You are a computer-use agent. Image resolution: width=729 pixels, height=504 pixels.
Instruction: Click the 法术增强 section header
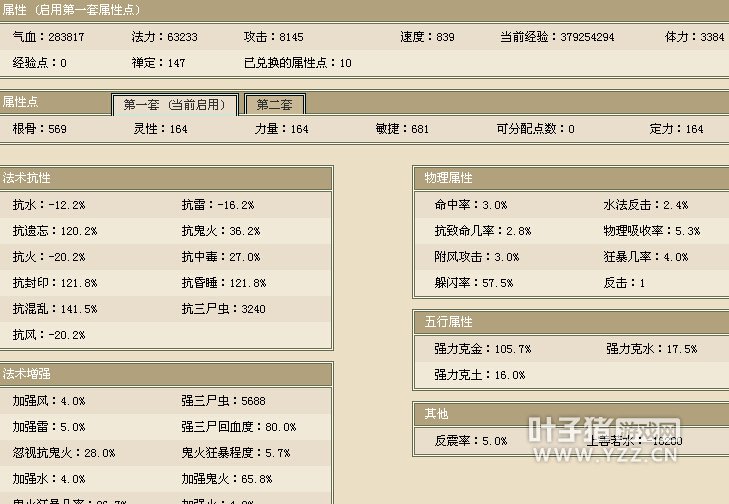tap(28, 374)
